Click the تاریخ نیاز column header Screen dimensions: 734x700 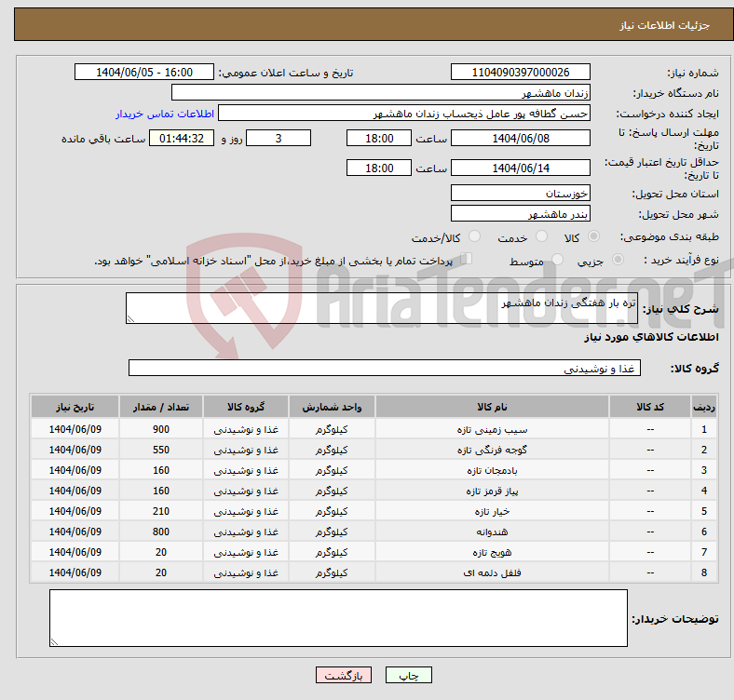click(75, 407)
